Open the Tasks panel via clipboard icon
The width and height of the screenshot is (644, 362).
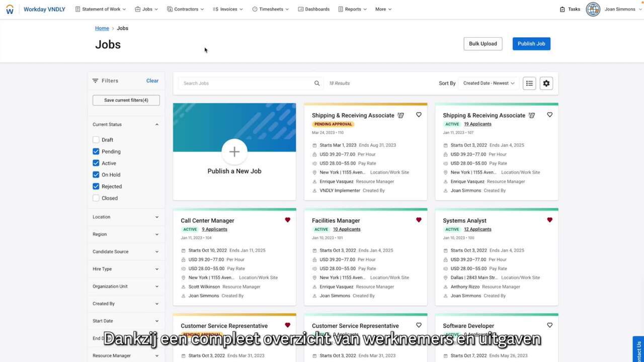tap(562, 9)
